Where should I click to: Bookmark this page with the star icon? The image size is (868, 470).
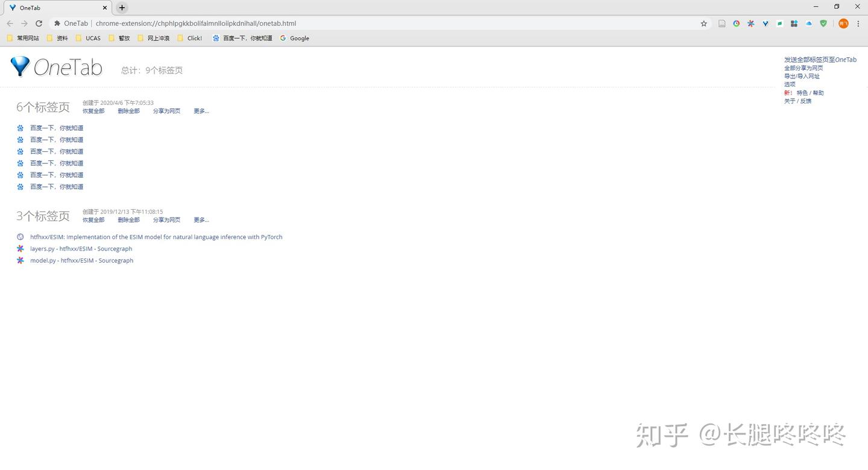pos(703,23)
